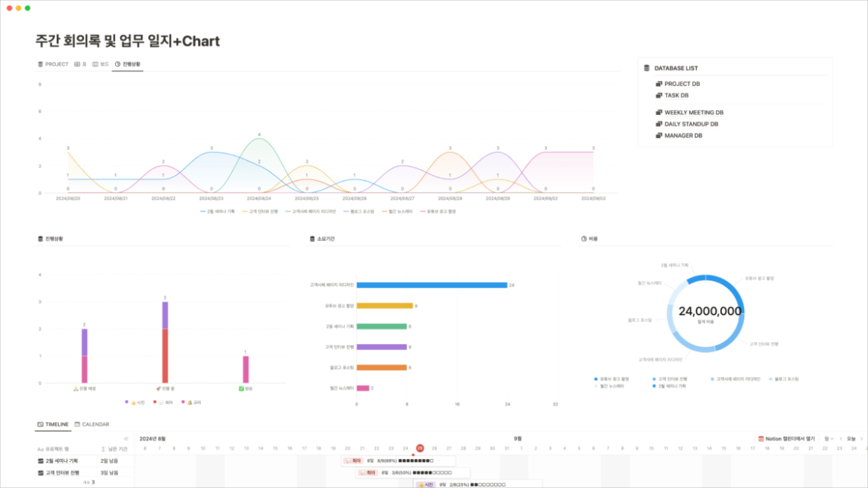The image size is (868, 488).
Task: Click the TASK DB database icon
Action: point(659,96)
